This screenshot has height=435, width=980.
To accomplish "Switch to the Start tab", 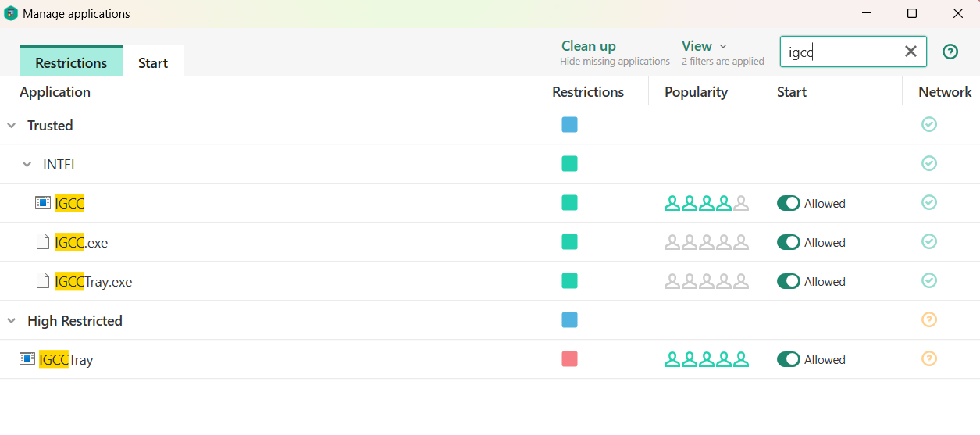I will click(153, 63).
